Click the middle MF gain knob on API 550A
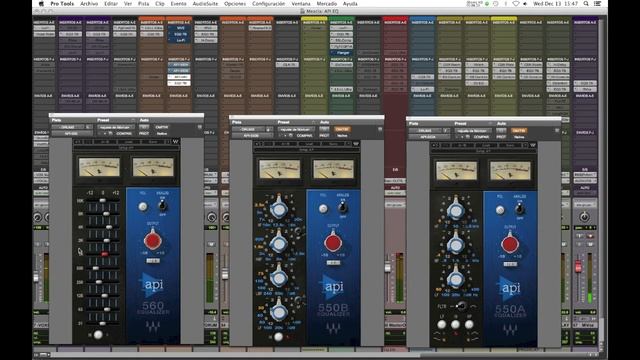The height and width of the screenshot is (360, 640). click(455, 244)
